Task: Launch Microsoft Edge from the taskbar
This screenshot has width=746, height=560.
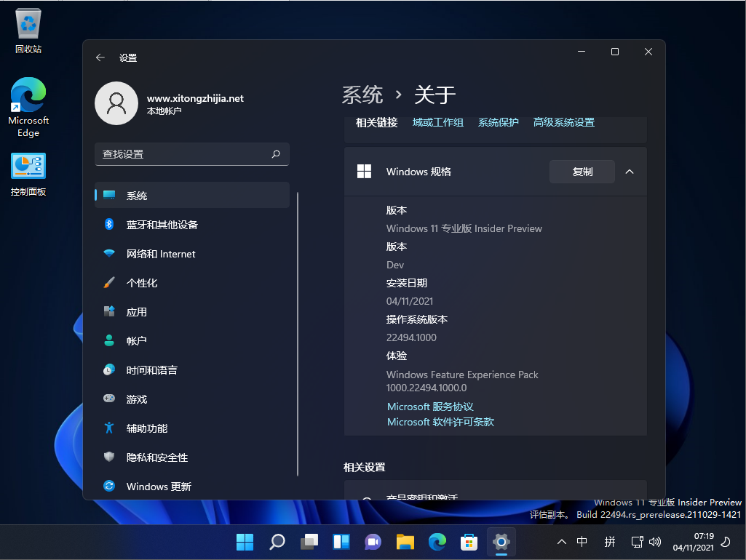Action: coord(437,542)
